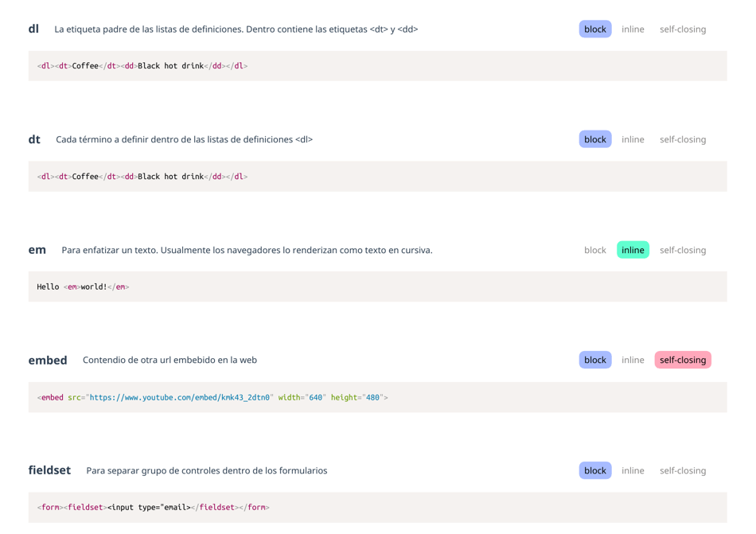Select the embed tag heading
Viewport: 756px width, 534px height.
coord(48,359)
